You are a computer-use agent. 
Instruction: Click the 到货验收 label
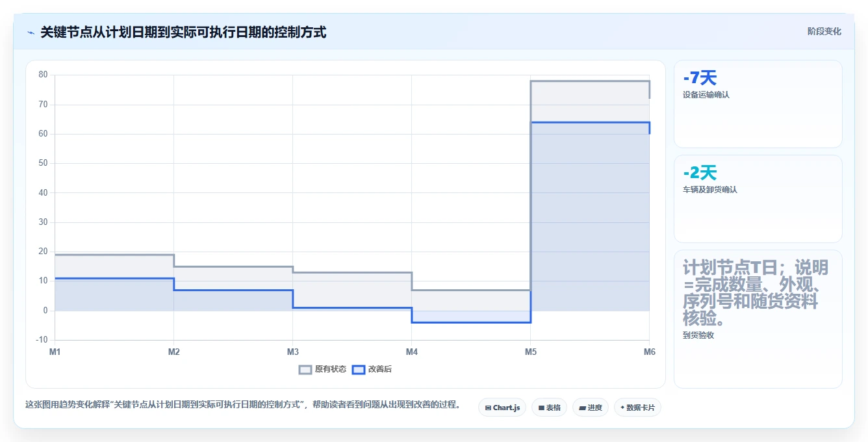[x=698, y=335]
